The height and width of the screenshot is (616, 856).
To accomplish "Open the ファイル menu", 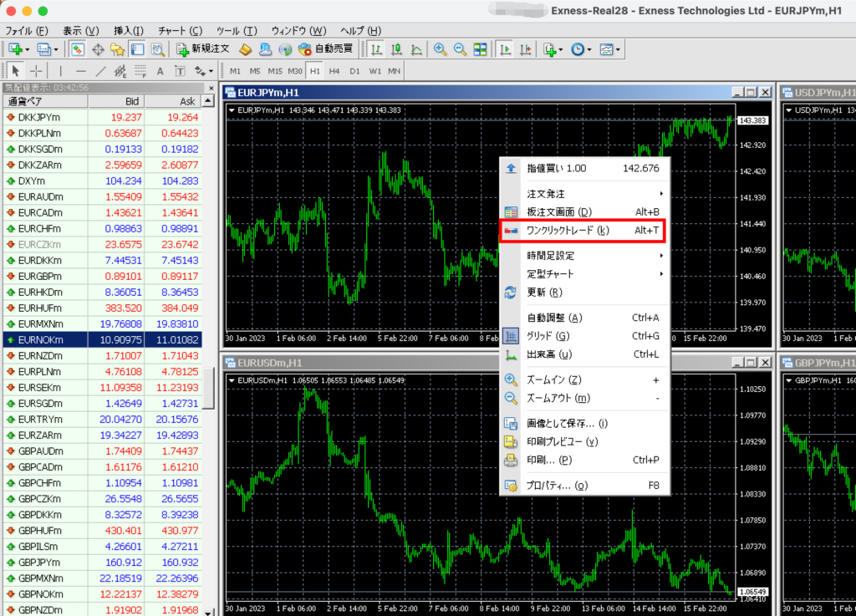I will click(x=26, y=31).
